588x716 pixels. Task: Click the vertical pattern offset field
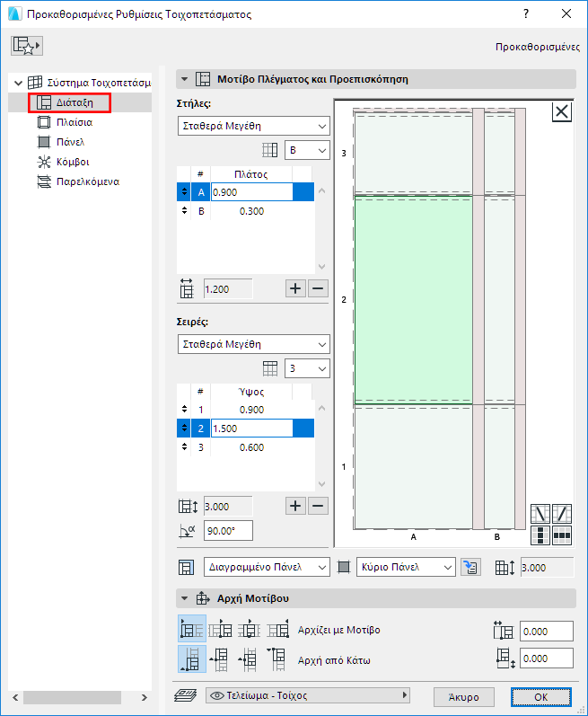coord(547,659)
